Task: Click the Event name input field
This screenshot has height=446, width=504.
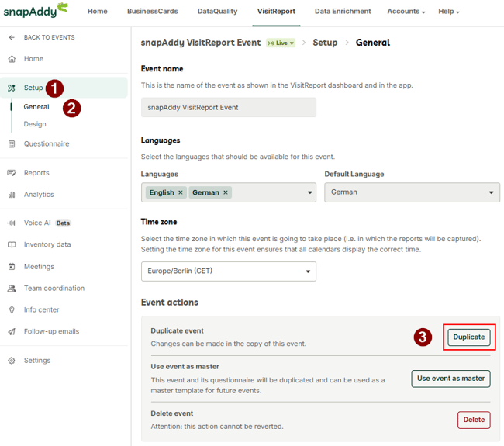Action: click(x=229, y=107)
